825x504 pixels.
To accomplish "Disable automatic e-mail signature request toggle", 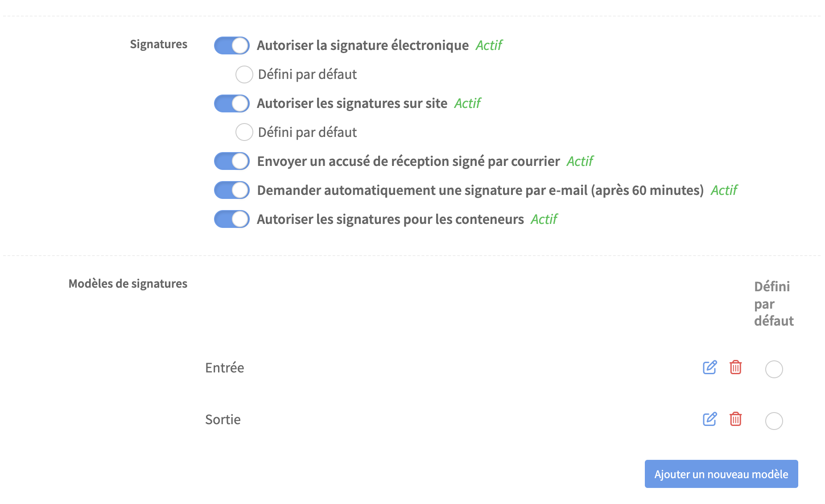I will click(x=232, y=190).
